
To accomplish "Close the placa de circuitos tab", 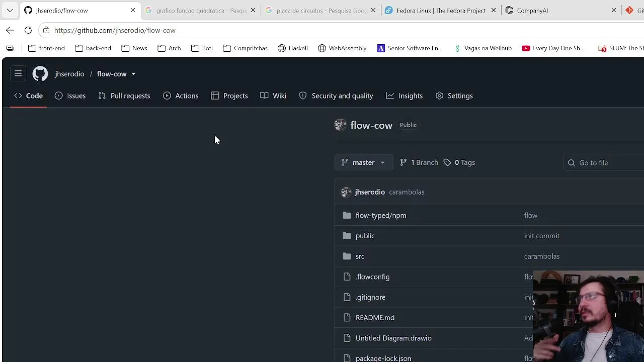I will 373,10.
